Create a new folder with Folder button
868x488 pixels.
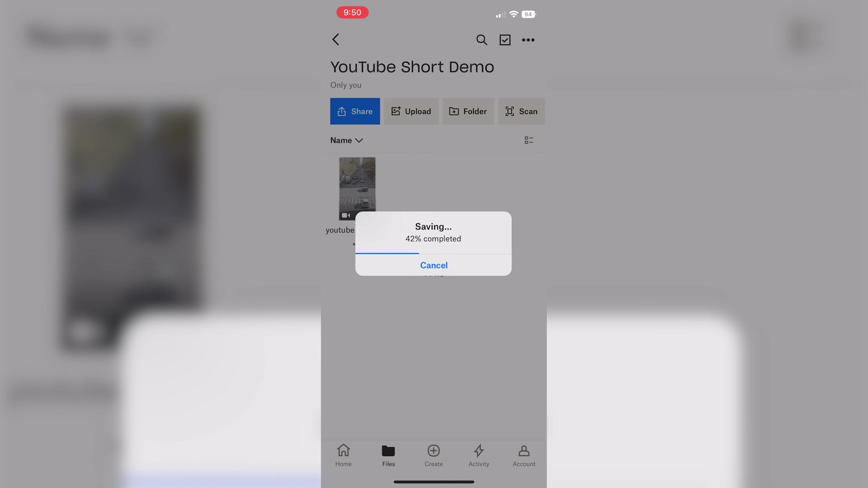[468, 111]
